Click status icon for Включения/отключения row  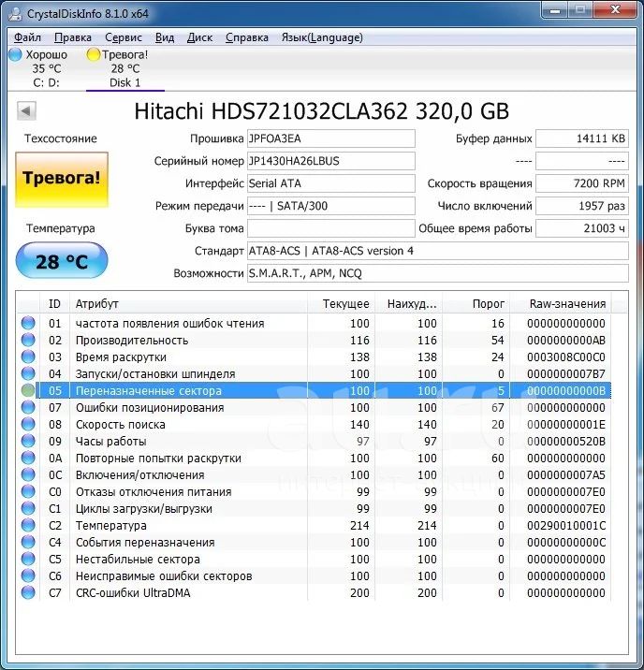click(28, 474)
